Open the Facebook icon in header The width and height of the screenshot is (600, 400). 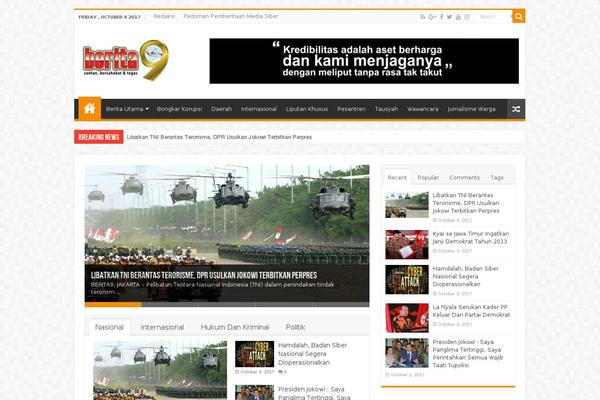pos(442,17)
